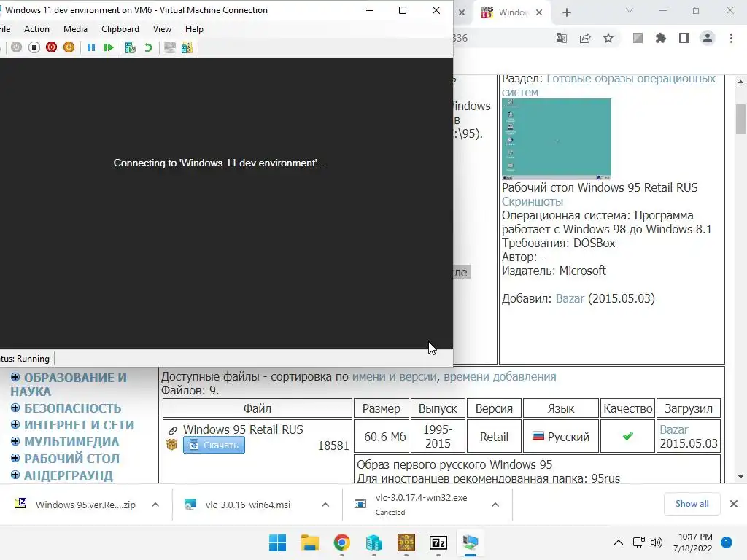Click the Скачать download button

click(x=214, y=446)
